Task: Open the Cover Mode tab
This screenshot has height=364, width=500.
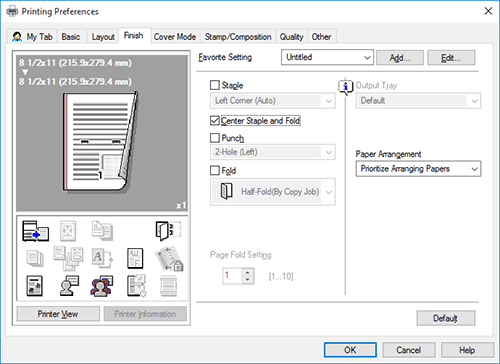Action: tap(175, 37)
